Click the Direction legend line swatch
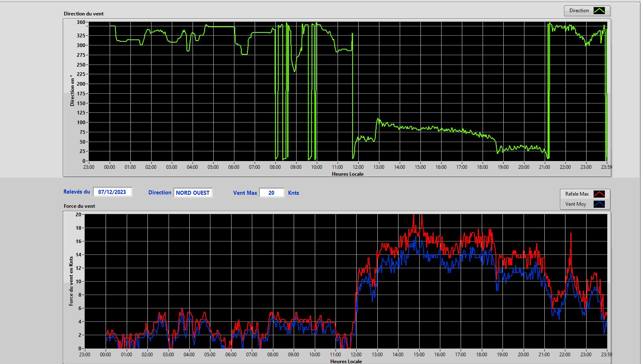 pos(599,11)
